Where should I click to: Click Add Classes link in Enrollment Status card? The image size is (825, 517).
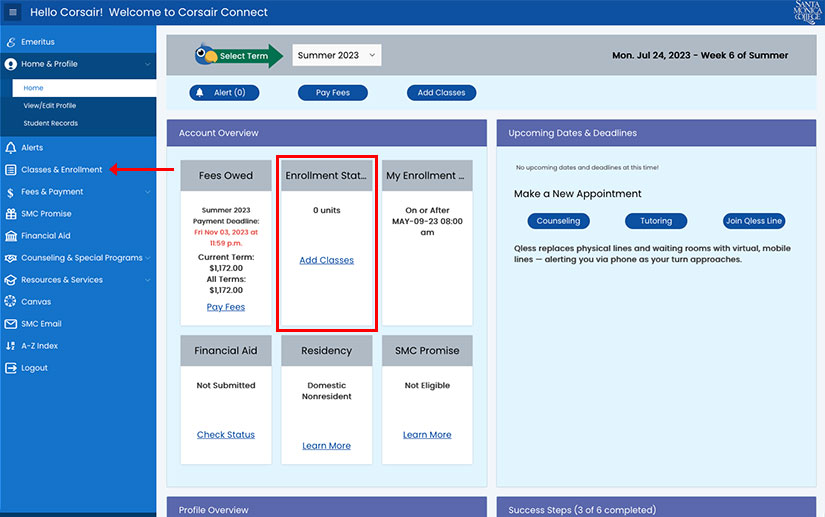click(326, 260)
